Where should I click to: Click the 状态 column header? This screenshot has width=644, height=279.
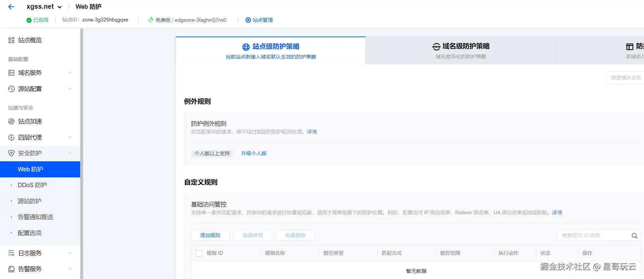tap(545, 253)
